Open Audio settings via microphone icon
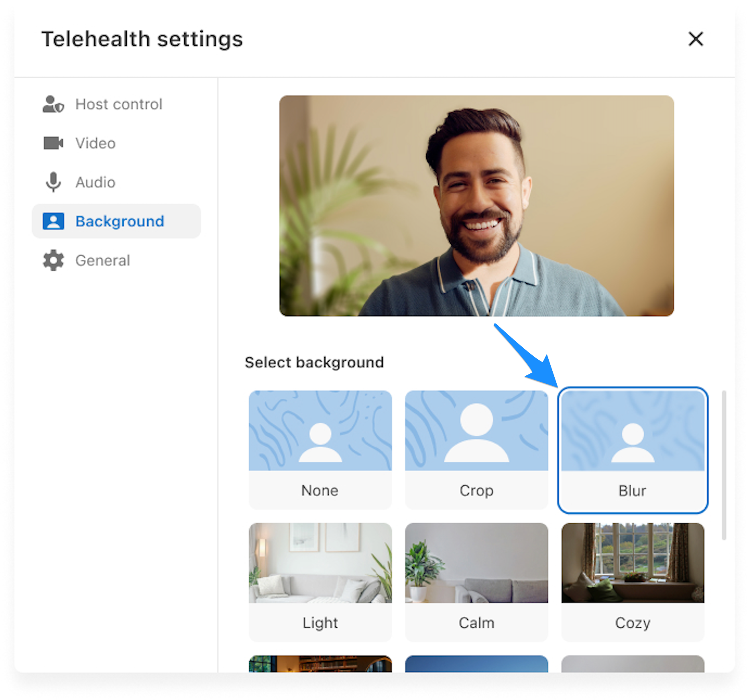749x700 pixels. click(53, 182)
